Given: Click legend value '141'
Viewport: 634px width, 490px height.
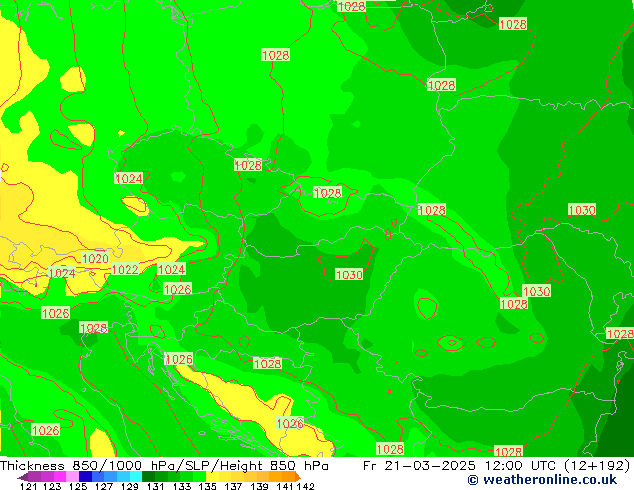Looking at the screenshot, I should (x=285, y=486).
